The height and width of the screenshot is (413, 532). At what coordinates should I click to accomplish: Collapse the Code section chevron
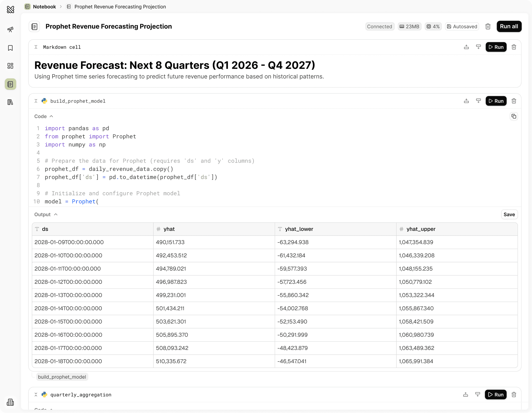[51, 116]
